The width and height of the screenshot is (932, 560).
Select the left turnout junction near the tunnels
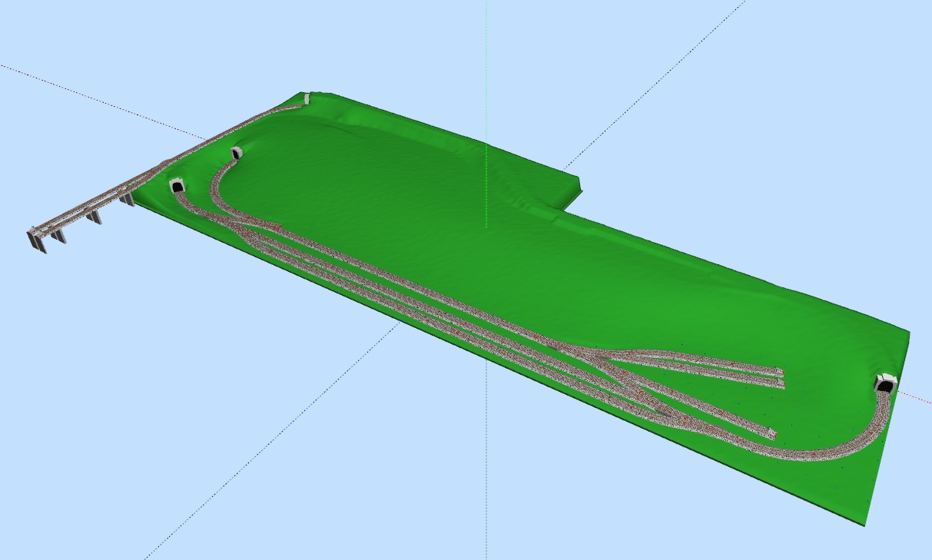247,227
